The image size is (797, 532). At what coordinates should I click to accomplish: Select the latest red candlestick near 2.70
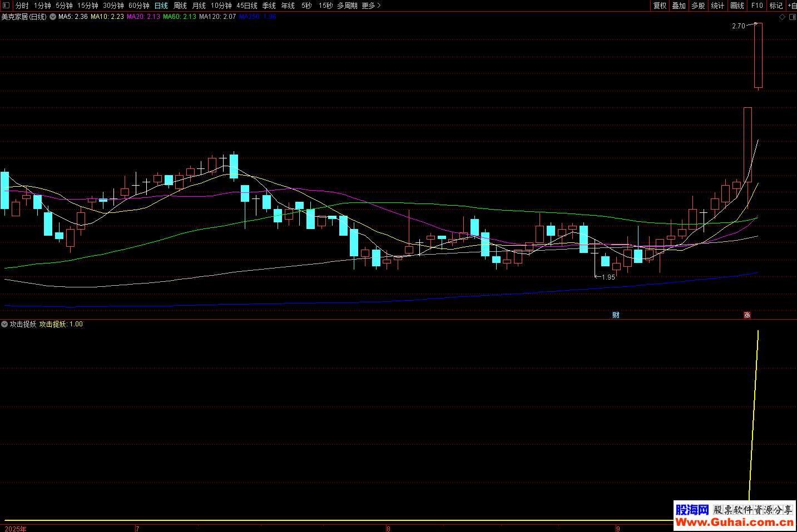click(x=758, y=55)
